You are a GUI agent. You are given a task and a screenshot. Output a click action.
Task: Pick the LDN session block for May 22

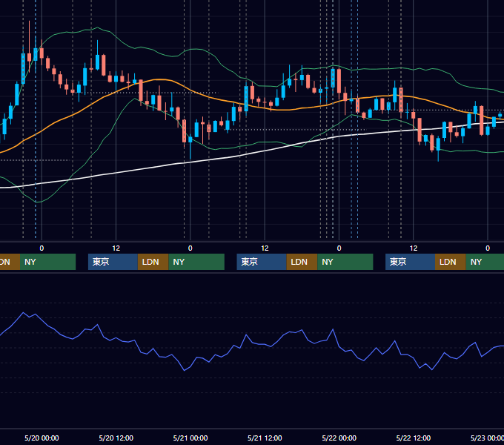coord(451,262)
